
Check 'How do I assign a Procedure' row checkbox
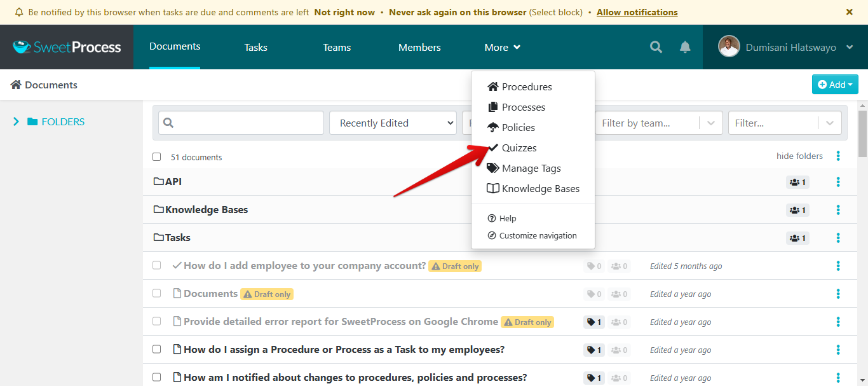point(157,350)
